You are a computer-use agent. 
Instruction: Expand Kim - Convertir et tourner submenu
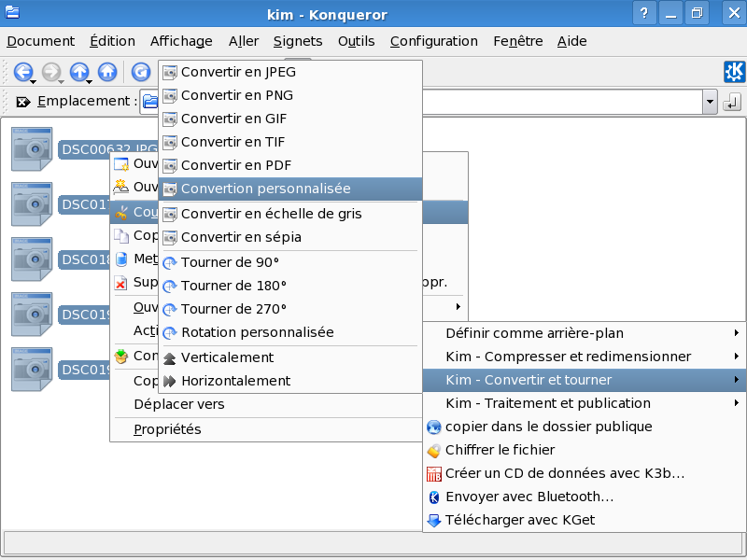click(585, 380)
